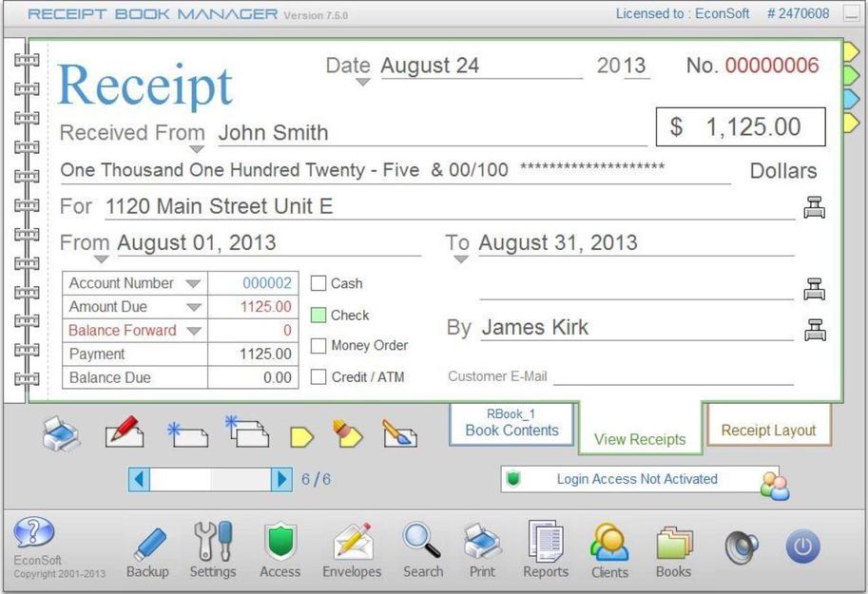Click receipt number 00000006

[772, 66]
